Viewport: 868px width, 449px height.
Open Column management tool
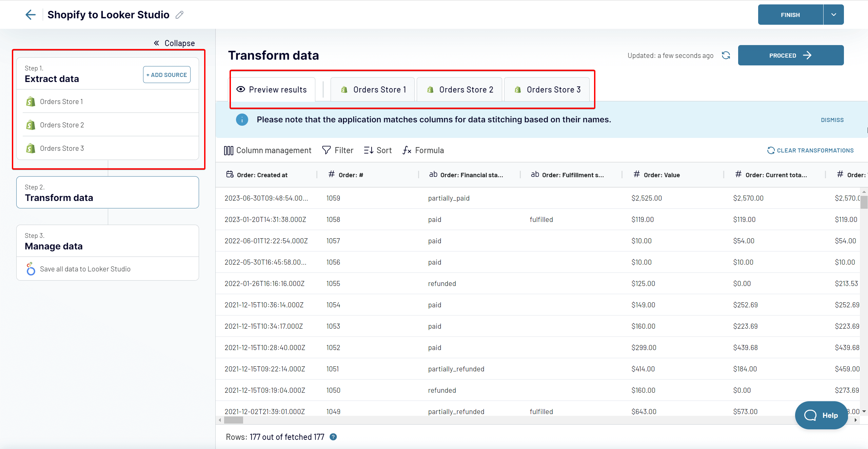(268, 150)
